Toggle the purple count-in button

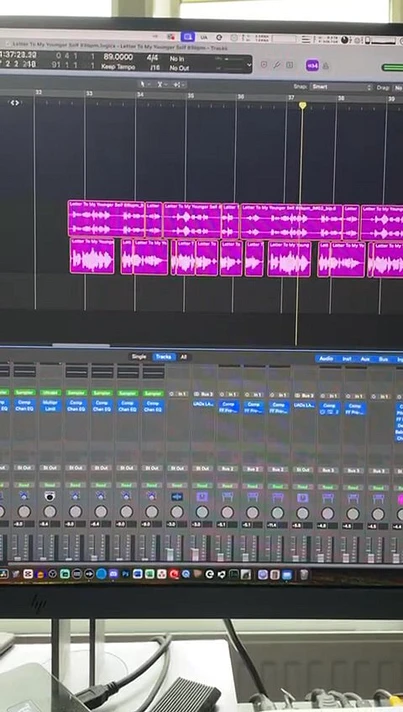[x=312, y=65]
